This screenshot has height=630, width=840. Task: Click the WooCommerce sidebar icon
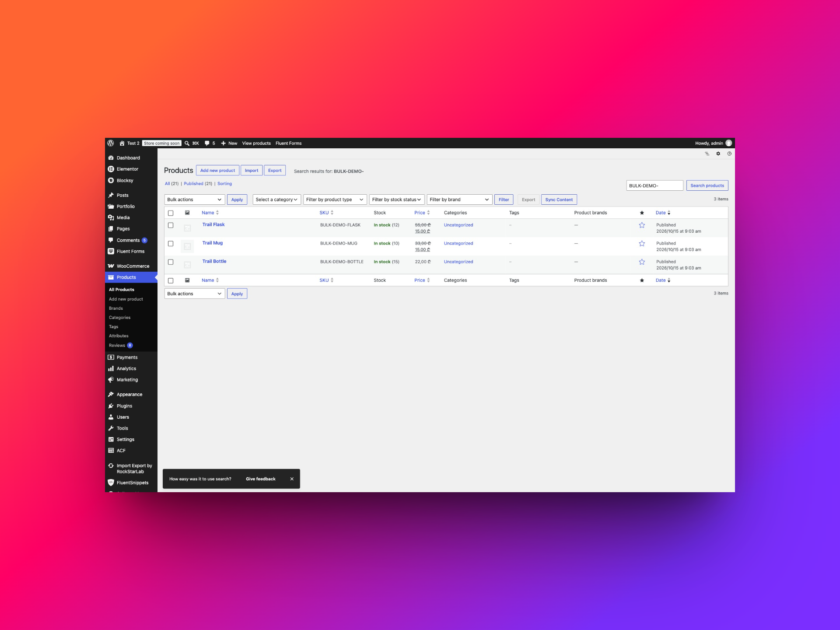point(111,266)
